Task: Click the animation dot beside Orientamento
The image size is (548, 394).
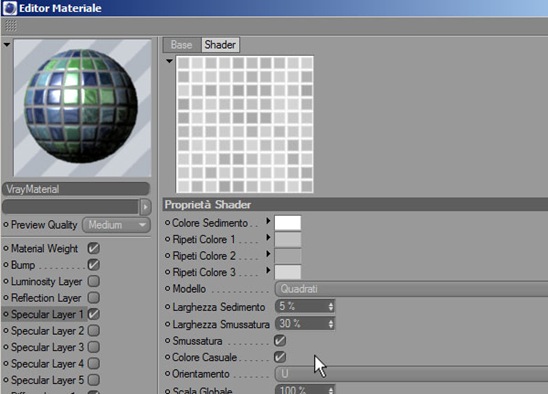Action: 167,373
